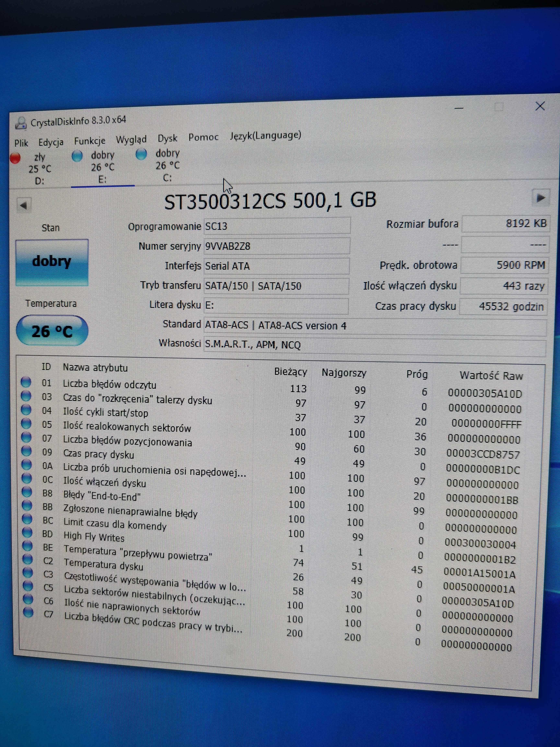Click status orb for attribute 01 Liczba błędów odczytu

(x=26, y=382)
